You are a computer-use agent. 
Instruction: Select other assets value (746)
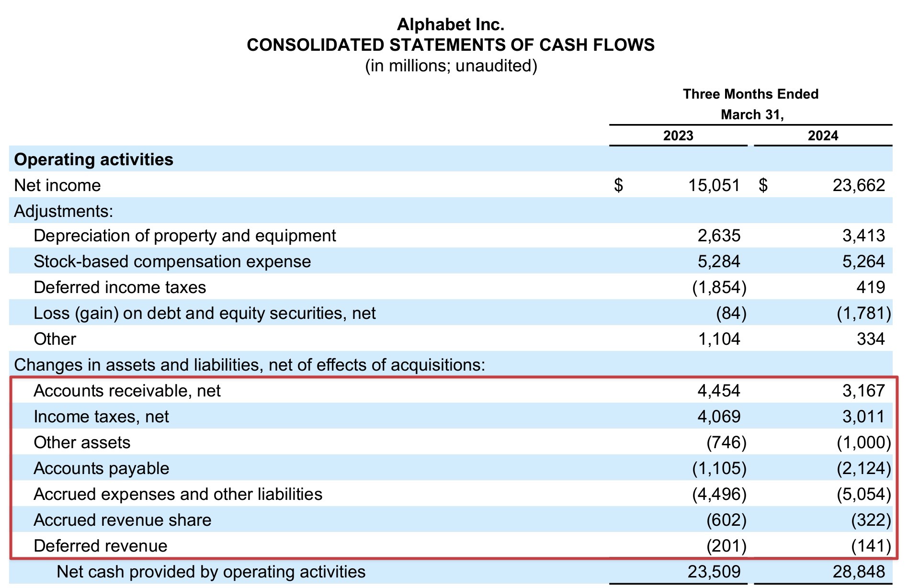726,443
